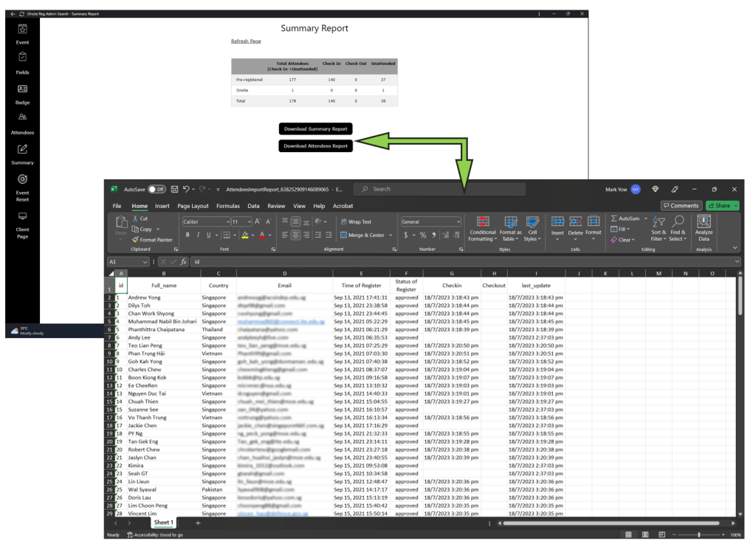Image resolution: width=756 pixels, height=552 pixels.
Task: Click the green Share button
Action: click(x=722, y=206)
